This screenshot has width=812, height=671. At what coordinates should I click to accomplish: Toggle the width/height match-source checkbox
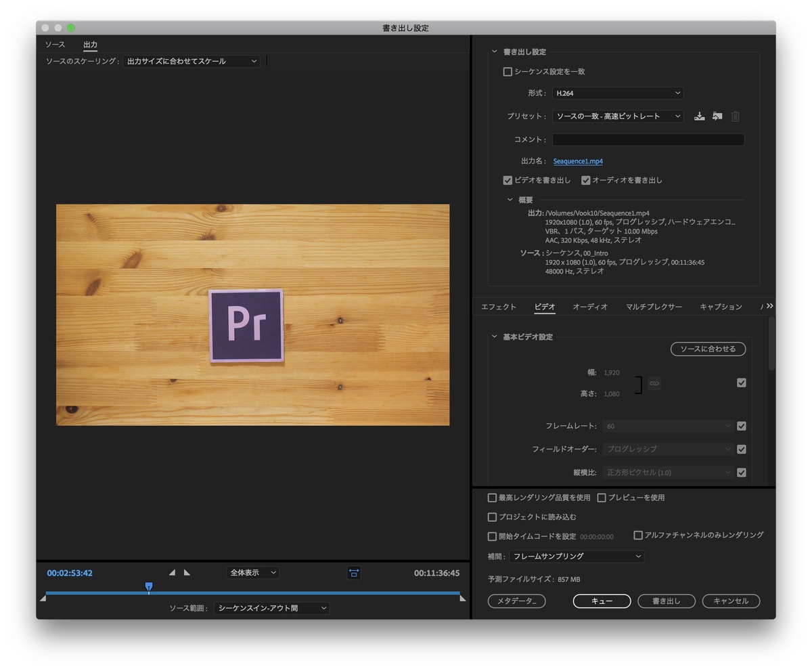click(x=742, y=383)
